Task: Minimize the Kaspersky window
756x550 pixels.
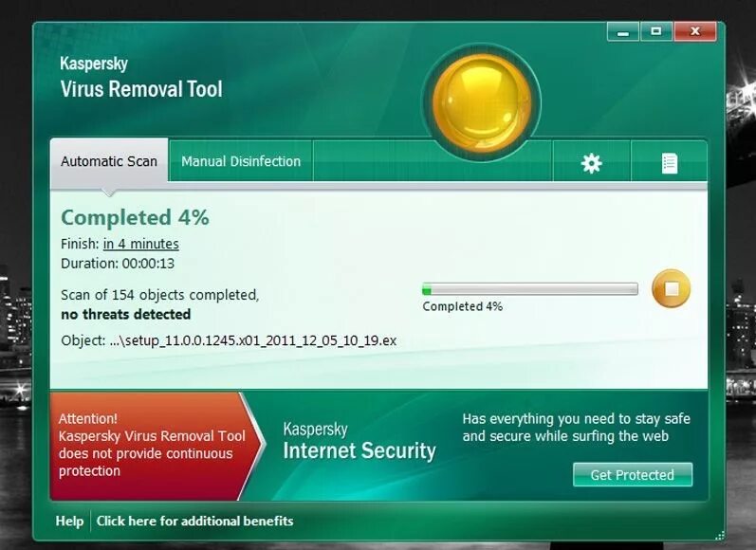Action: tap(623, 32)
